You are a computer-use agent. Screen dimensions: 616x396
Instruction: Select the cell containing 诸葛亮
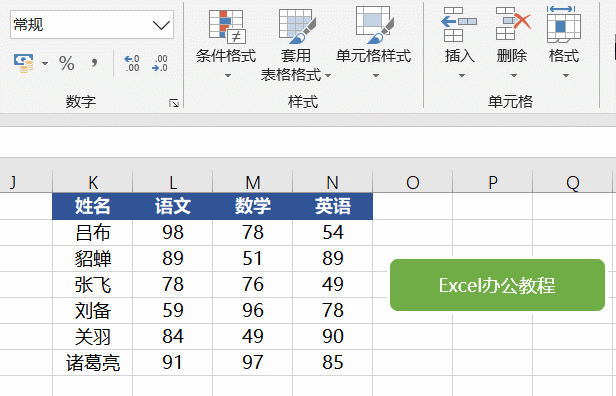tap(93, 362)
